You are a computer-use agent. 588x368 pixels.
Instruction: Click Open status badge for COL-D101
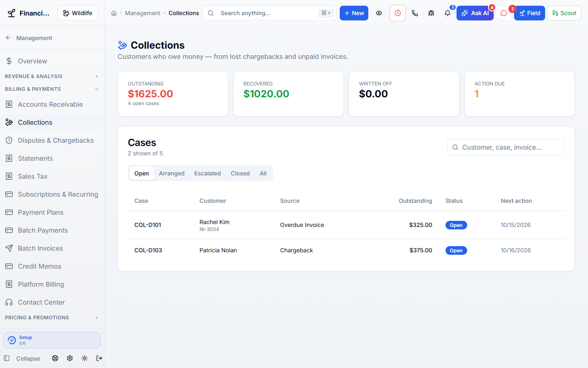point(456,225)
